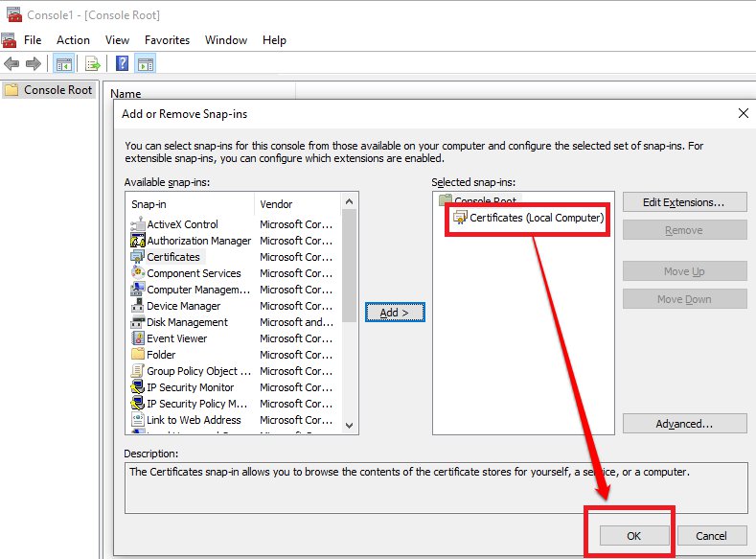Select the IP Security Monitor icon
756x559 pixels.
coord(138,387)
